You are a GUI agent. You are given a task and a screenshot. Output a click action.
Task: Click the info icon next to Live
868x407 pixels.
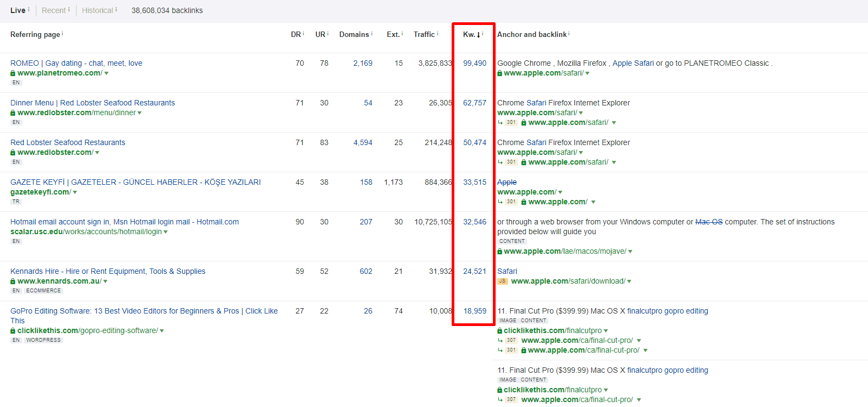[x=29, y=9]
